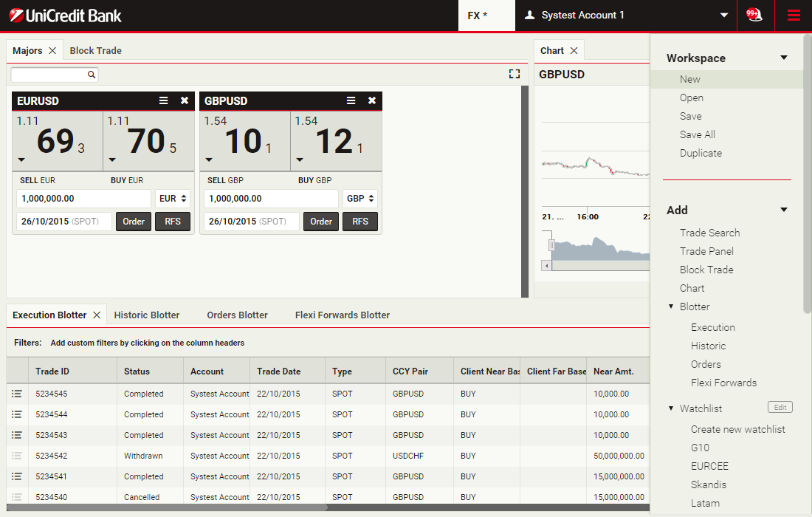Close the Execution Blotter tab

pyautogui.click(x=97, y=315)
